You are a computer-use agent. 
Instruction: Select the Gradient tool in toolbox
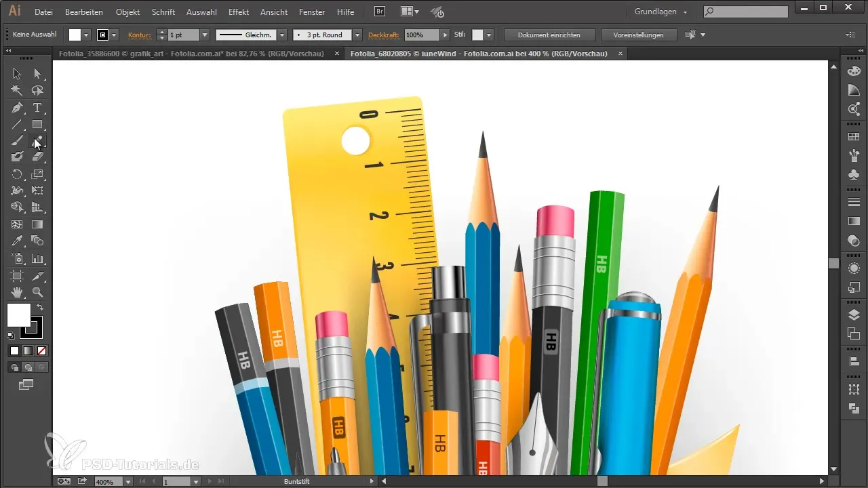click(x=37, y=224)
